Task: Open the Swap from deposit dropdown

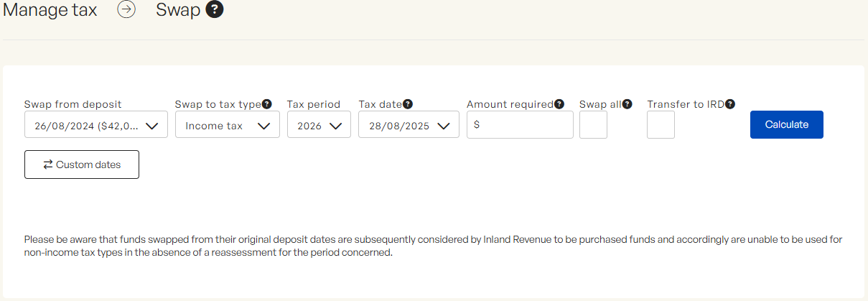Action: point(96,125)
